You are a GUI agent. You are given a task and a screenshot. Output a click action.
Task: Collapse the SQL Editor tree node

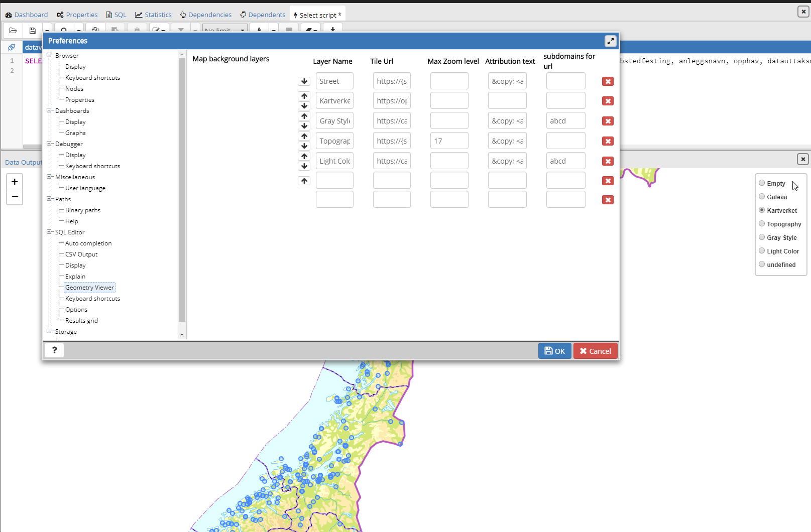point(49,232)
